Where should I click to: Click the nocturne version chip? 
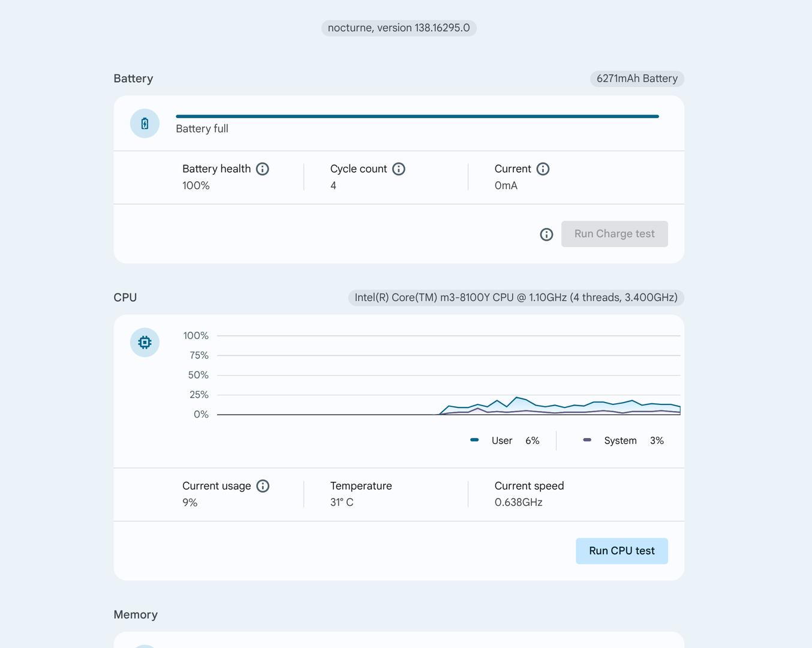(399, 28)
